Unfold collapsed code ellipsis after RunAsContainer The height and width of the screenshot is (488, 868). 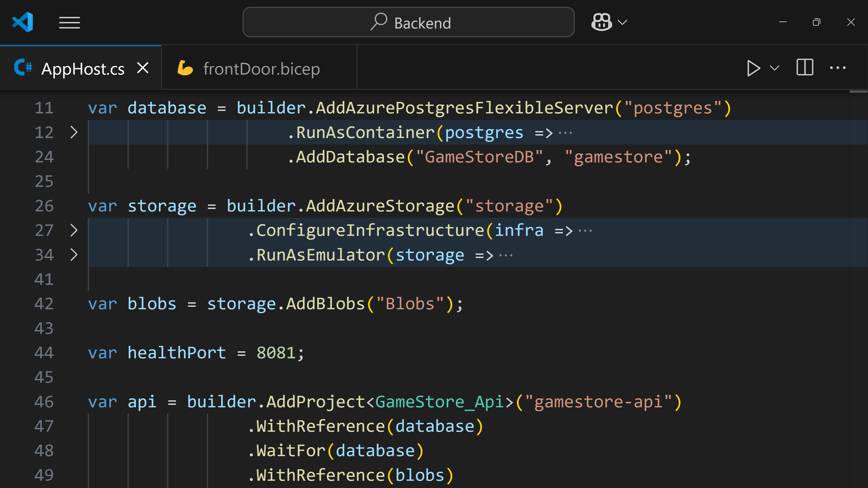tap(565, 133)
